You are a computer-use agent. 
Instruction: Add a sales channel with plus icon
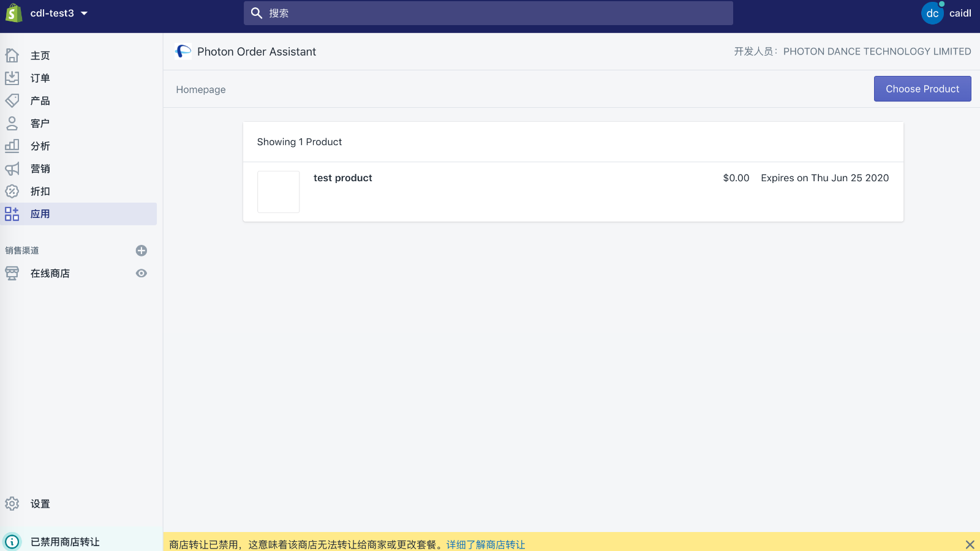pos(141,250)
